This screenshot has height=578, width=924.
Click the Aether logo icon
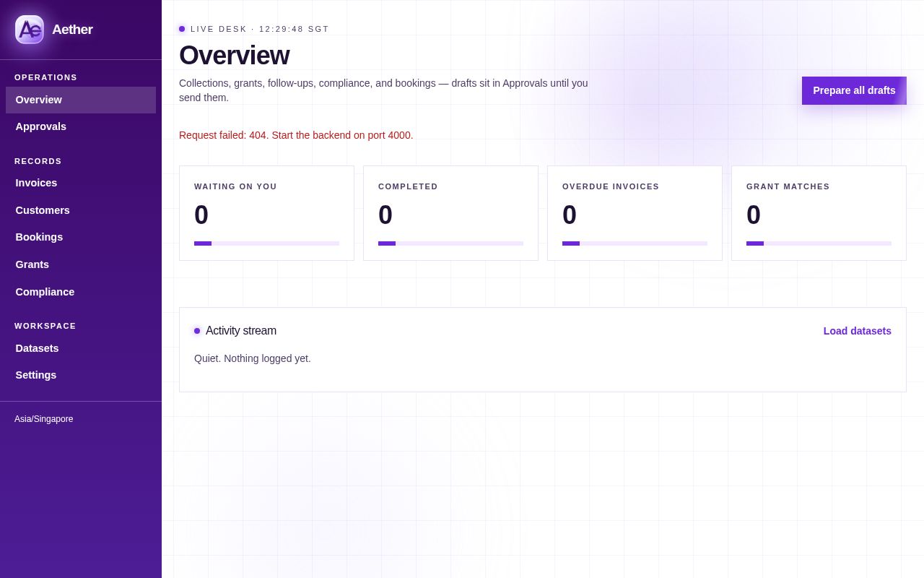coord(30,30)
